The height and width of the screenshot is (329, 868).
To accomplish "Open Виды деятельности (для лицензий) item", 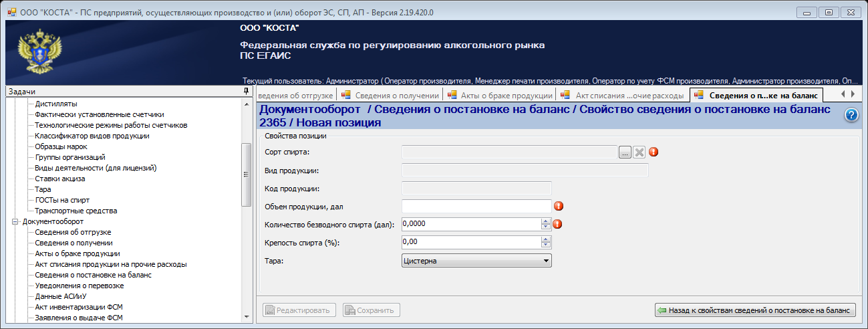I will (95, 168).
